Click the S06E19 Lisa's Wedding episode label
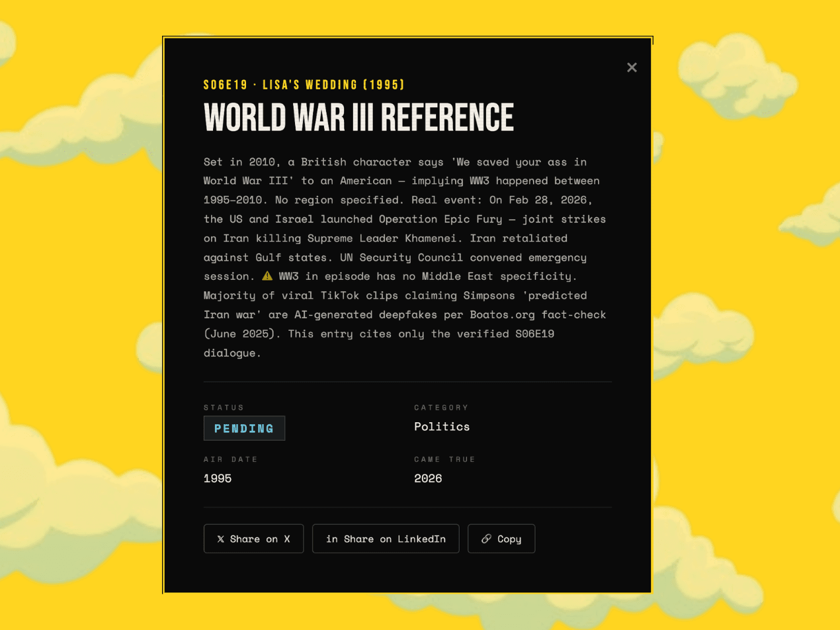840x630 pixels. (304, 85)
